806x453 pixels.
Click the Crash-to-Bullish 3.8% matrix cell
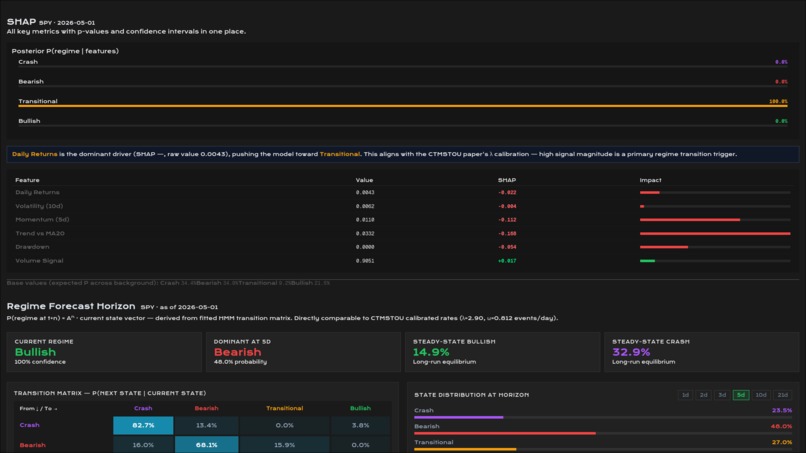point(360,425)
